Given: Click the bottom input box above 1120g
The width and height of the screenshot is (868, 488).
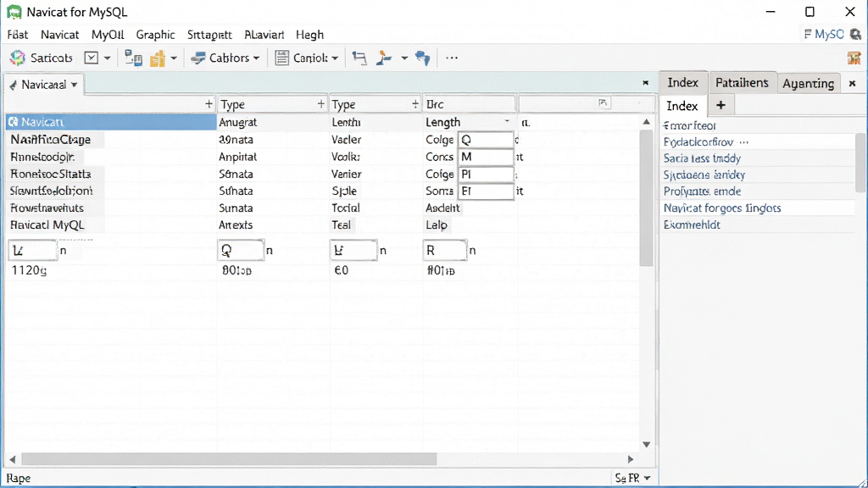Looking at the screenshot, I should [33, 251].
